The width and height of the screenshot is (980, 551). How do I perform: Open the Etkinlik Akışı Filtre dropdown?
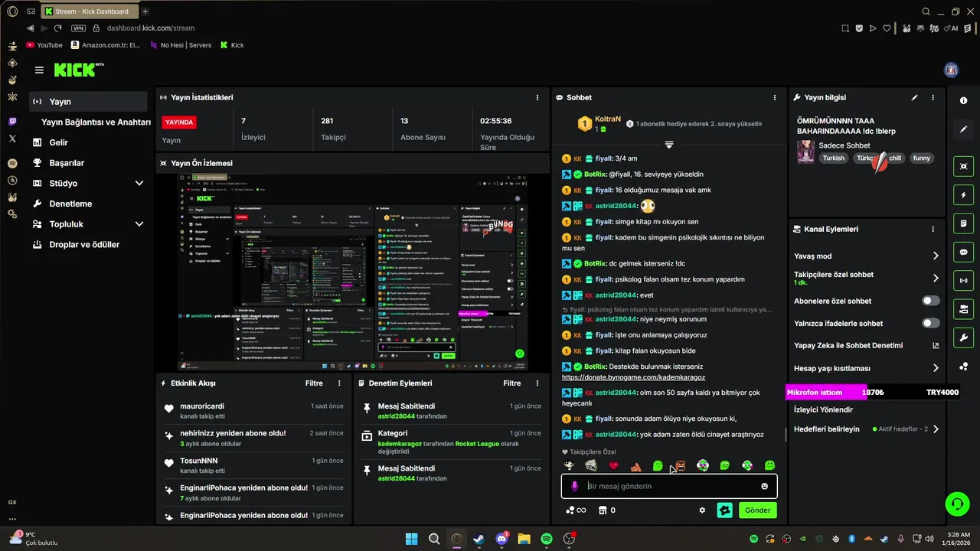(314, 383)
